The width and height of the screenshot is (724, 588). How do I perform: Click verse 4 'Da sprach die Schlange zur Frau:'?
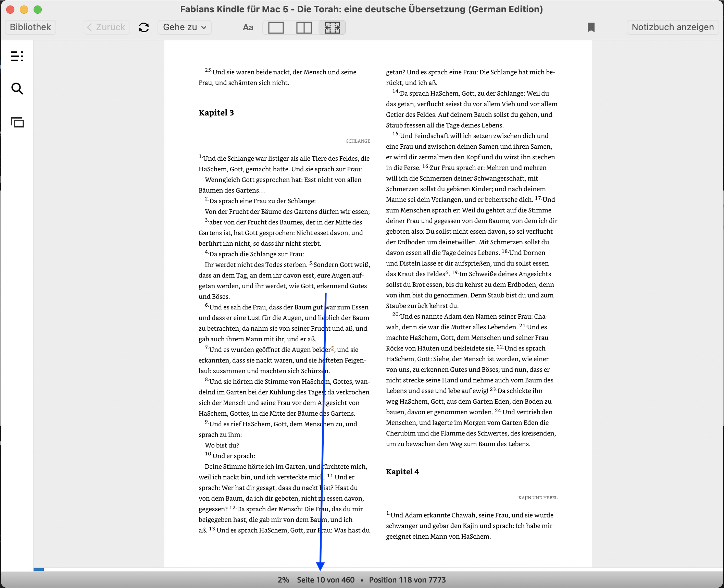tap(254, 254)
